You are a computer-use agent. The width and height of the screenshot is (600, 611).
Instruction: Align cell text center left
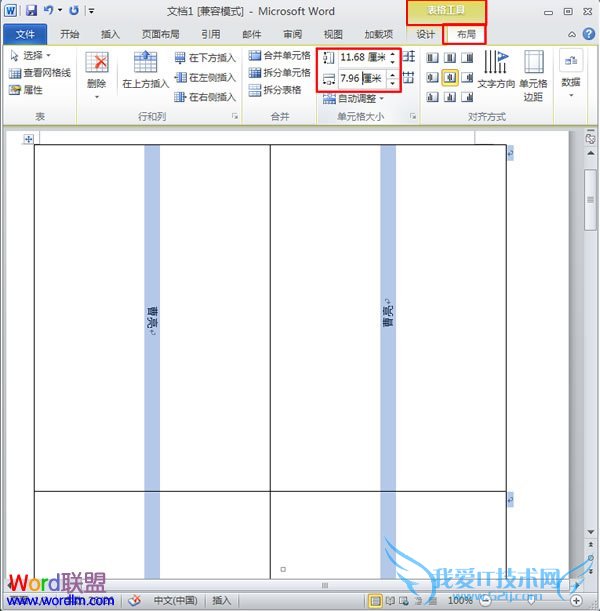click(432, 78)
